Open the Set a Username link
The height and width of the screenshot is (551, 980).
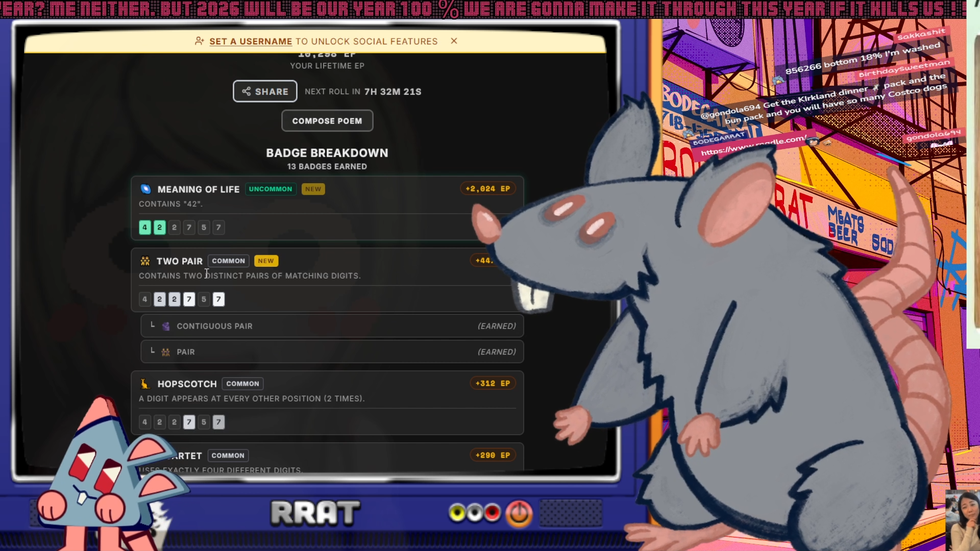point(251,41)
